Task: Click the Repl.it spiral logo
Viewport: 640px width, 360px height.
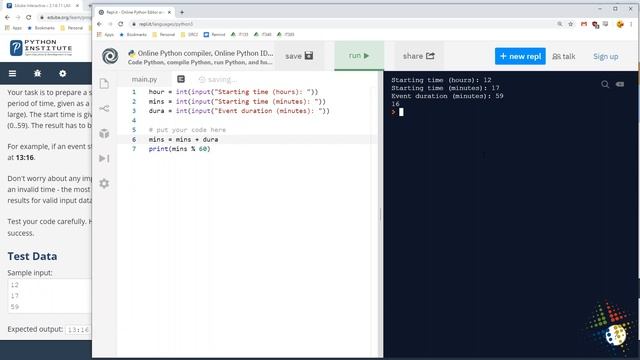Action: (x=110, y=56)
